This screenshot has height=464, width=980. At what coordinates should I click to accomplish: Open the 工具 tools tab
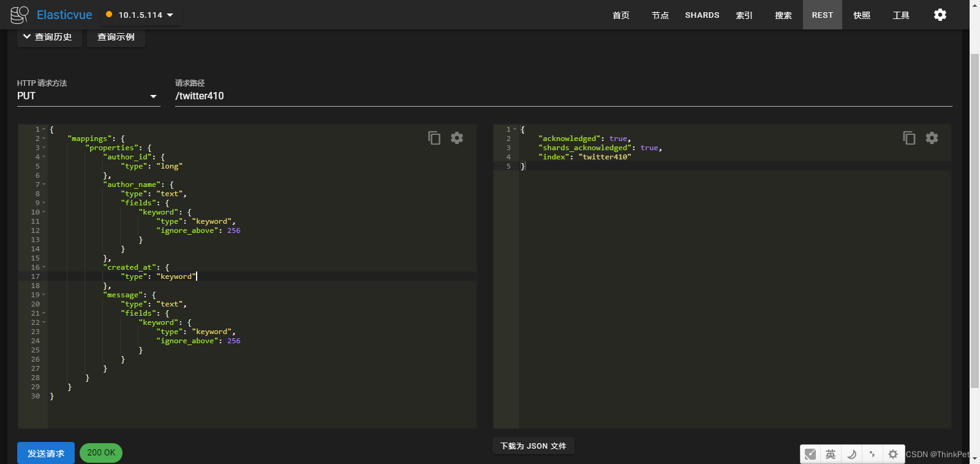coord(901,15)
